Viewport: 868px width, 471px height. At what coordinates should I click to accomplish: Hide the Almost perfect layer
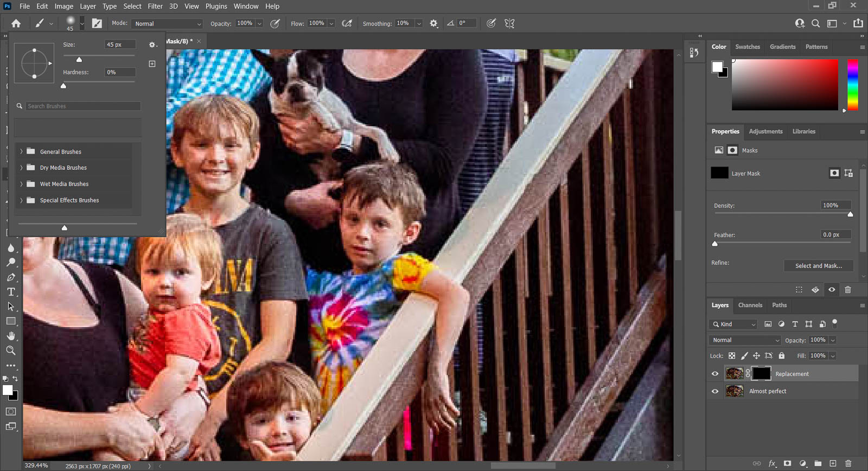tap(715, 391)
